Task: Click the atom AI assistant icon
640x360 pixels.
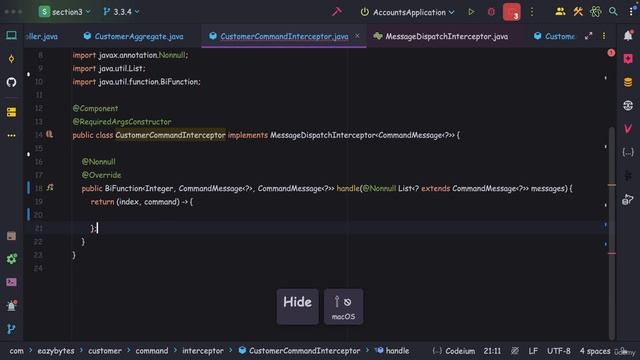Action: tap(596, 12)
